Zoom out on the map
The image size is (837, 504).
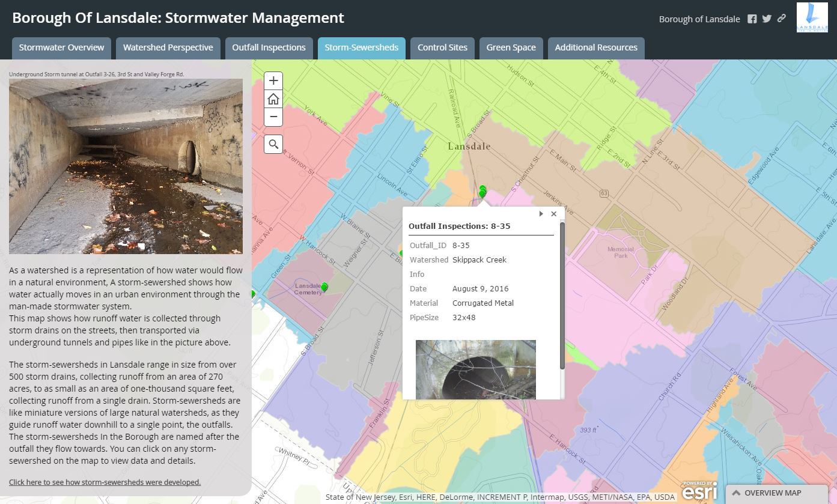click(x=273, y=117)
